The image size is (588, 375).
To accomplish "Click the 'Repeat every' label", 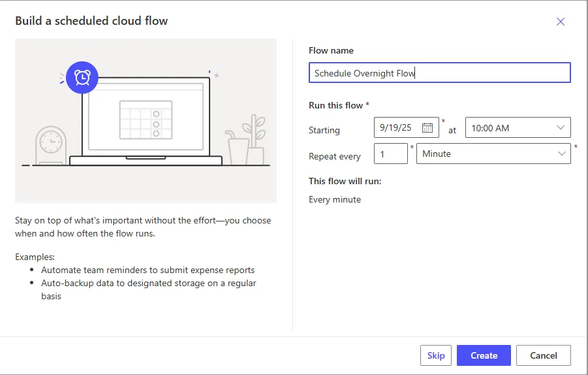I will 335,156.
